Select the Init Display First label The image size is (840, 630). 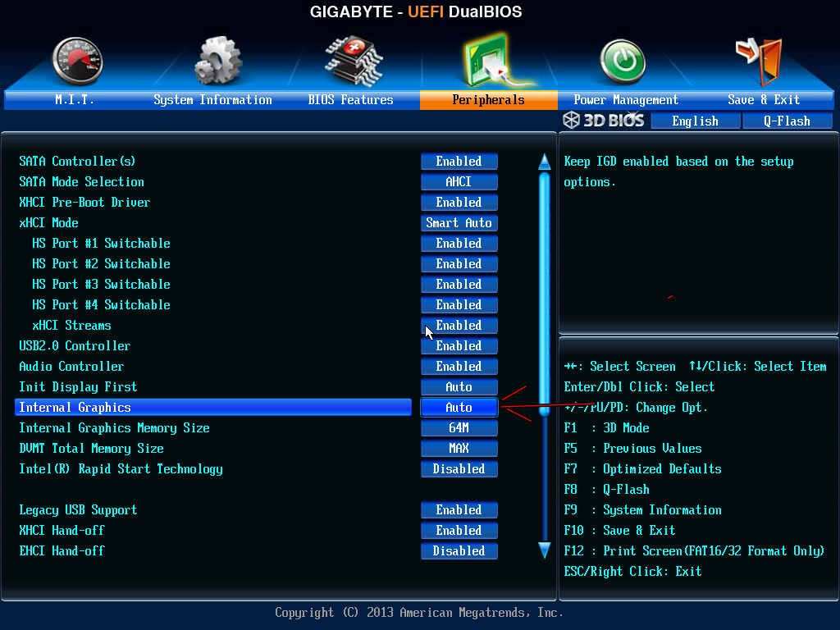point(78,387)
